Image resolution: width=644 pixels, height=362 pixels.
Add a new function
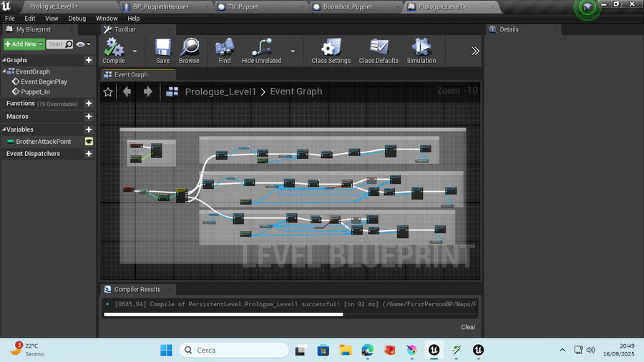click(89, 104)
